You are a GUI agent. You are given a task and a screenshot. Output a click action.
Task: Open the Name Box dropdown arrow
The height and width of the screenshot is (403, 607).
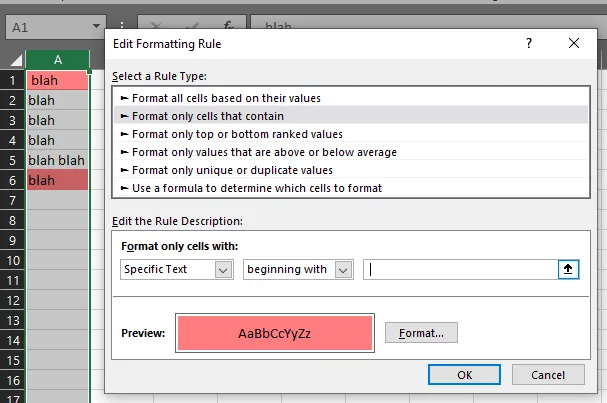click(x=97, y=27)
